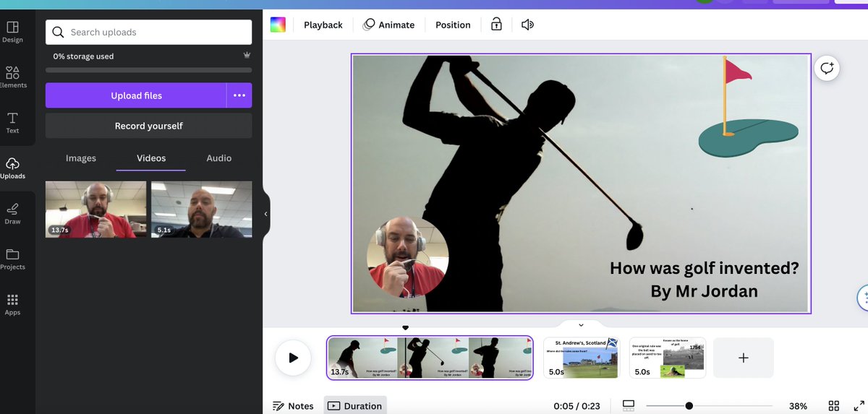Add a new page with plus button

(x=743, y=358)
